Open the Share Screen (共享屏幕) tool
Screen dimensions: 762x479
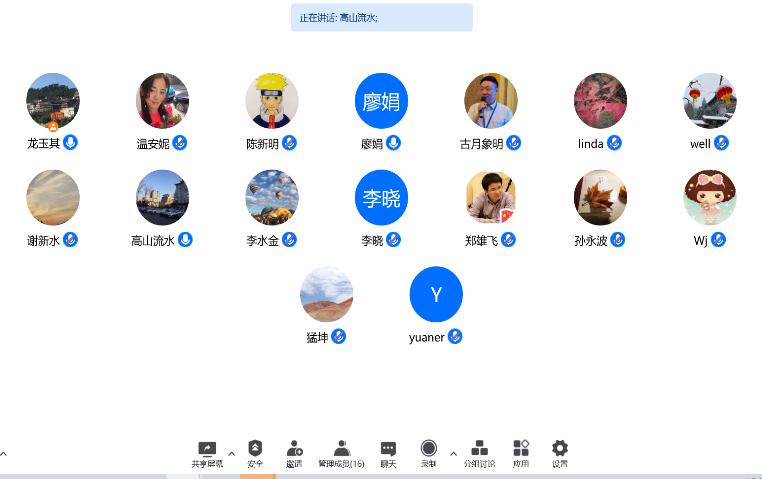point(207,454)
